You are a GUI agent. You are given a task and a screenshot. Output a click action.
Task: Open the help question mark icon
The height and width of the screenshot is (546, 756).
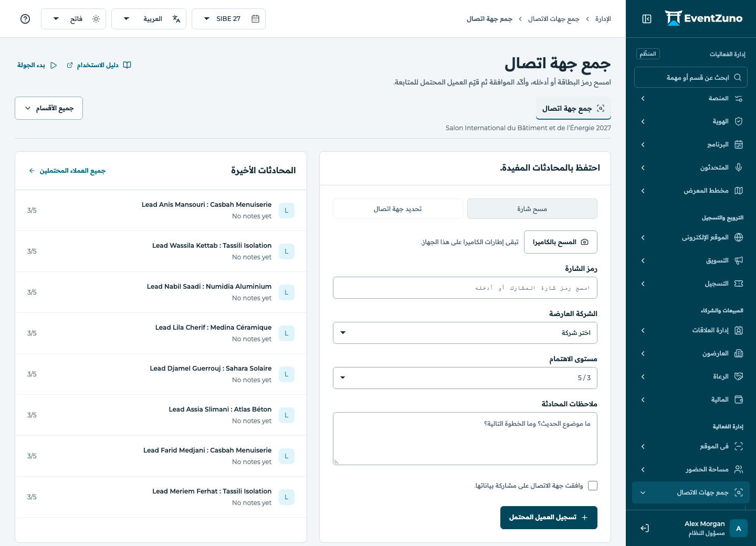(x=25, y=19)
